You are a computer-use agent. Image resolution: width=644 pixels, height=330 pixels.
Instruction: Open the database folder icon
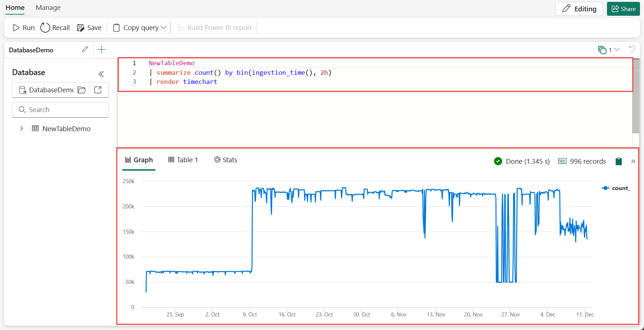pos(82,90)
